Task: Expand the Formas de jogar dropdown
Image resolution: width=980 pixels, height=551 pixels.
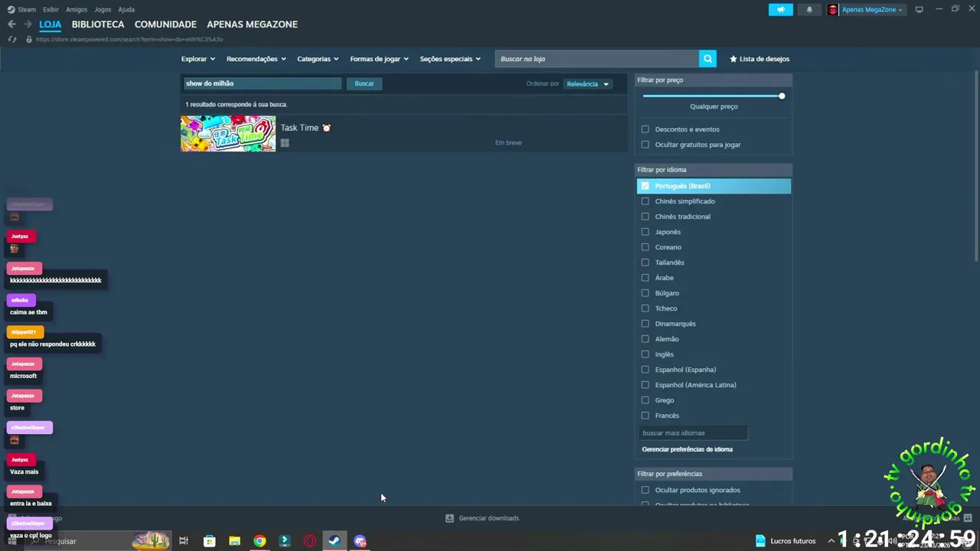Action: coord(379,59)
